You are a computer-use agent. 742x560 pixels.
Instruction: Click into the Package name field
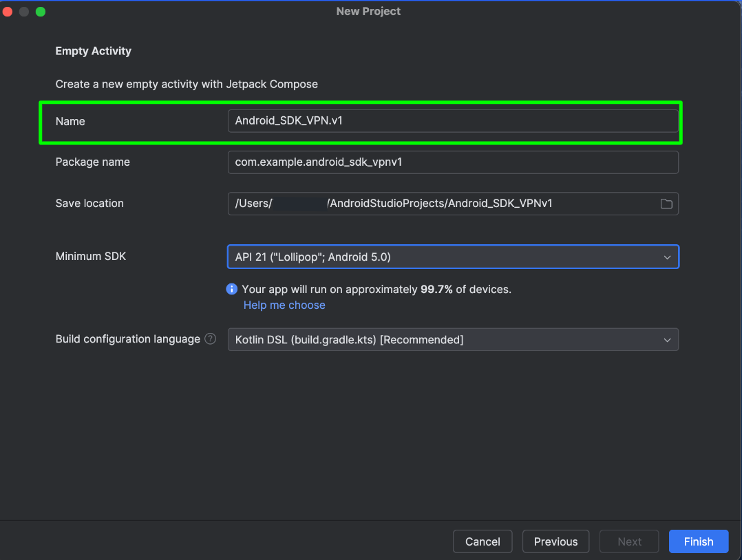pos(452,162)
